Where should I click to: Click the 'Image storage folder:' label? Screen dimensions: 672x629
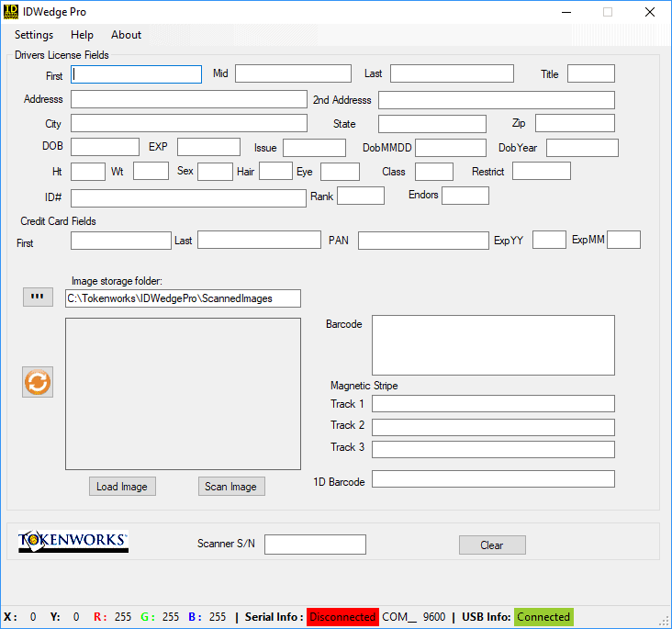(117, 281)
